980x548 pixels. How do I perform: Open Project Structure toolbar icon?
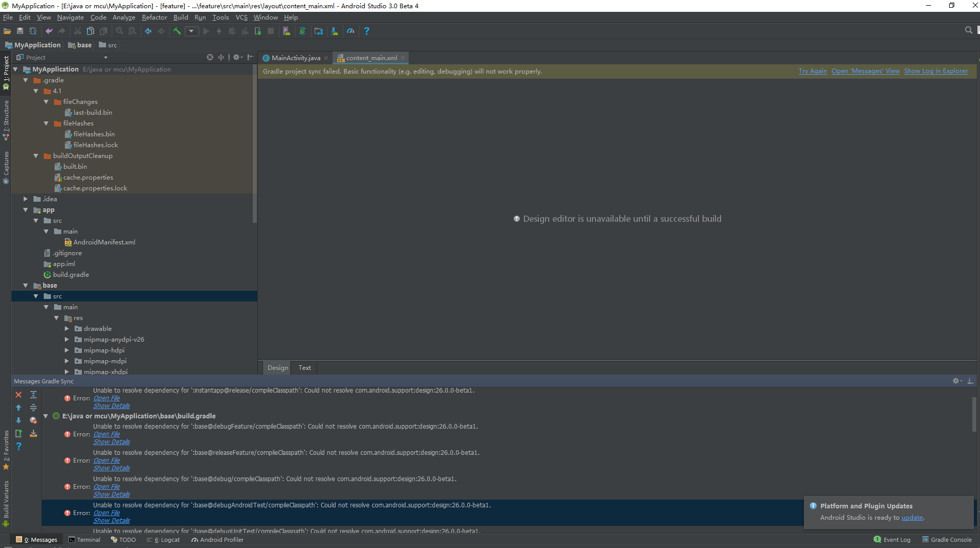(319, 31)
